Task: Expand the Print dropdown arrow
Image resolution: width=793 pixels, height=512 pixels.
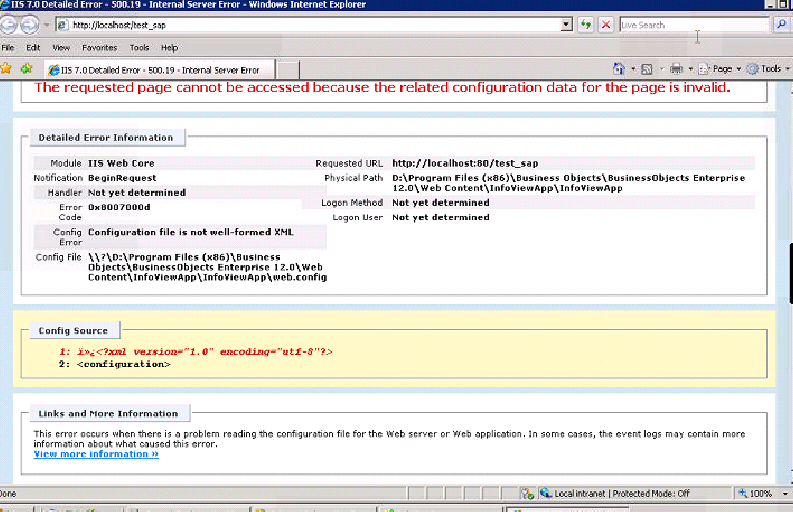Action: (x=690, y=69)
